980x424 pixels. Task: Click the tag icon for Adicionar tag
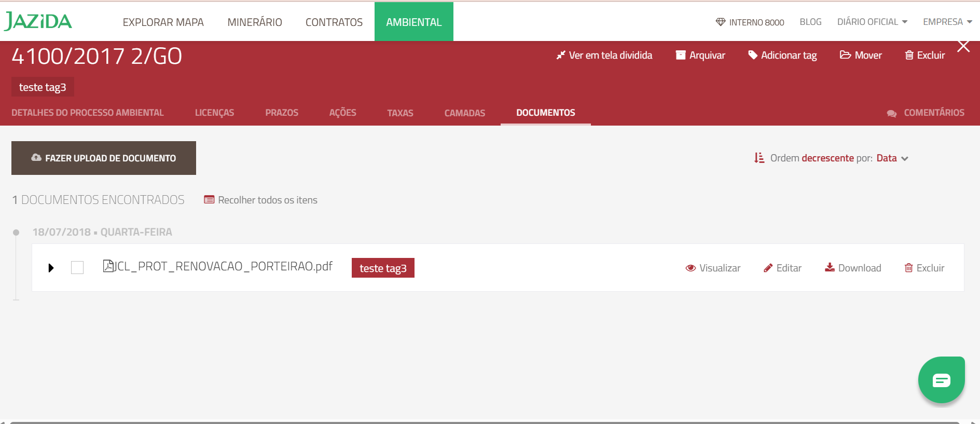tap(753, 55)
